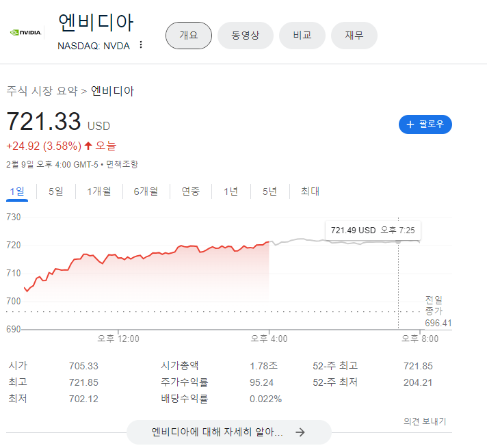Click 엔비디아에 대해 자세히 알아 button
The width and height of the screenshot is (487, 448).
[x=229, y=432]
